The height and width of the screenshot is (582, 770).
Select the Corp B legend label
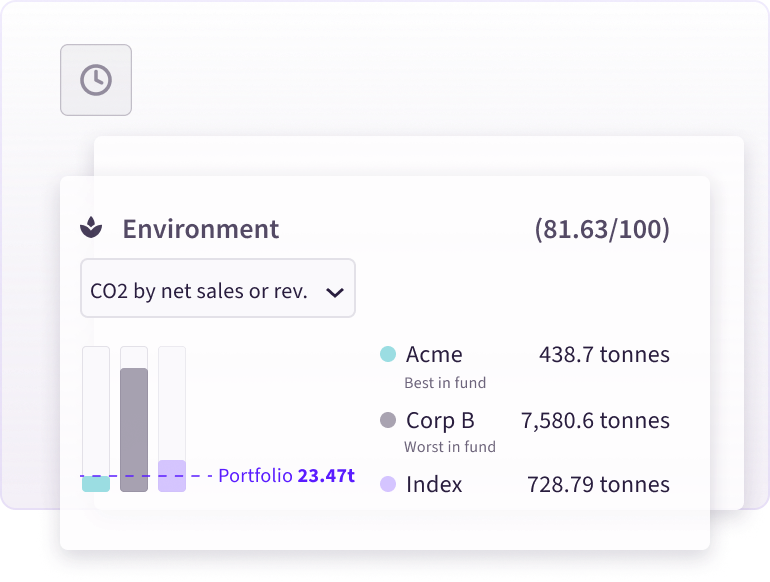pyautogui.click(x=440, y=420)
